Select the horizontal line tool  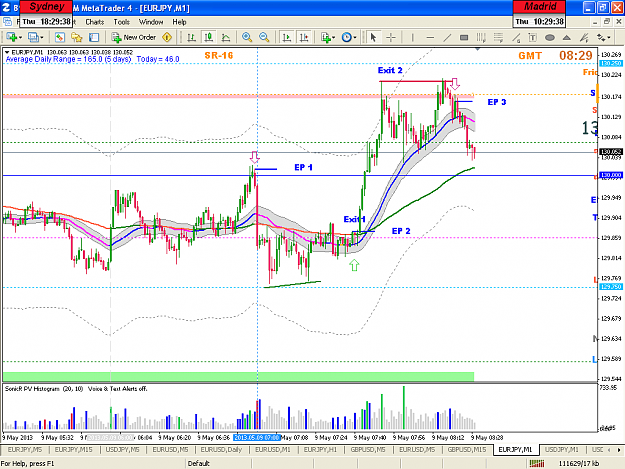(430, 37)
